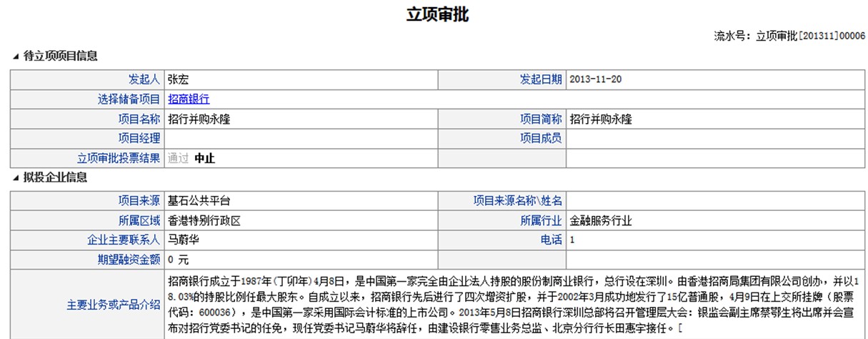The image size is (868, 339).
Task: Click the 项目经理 label
Action: pos(139,139)
